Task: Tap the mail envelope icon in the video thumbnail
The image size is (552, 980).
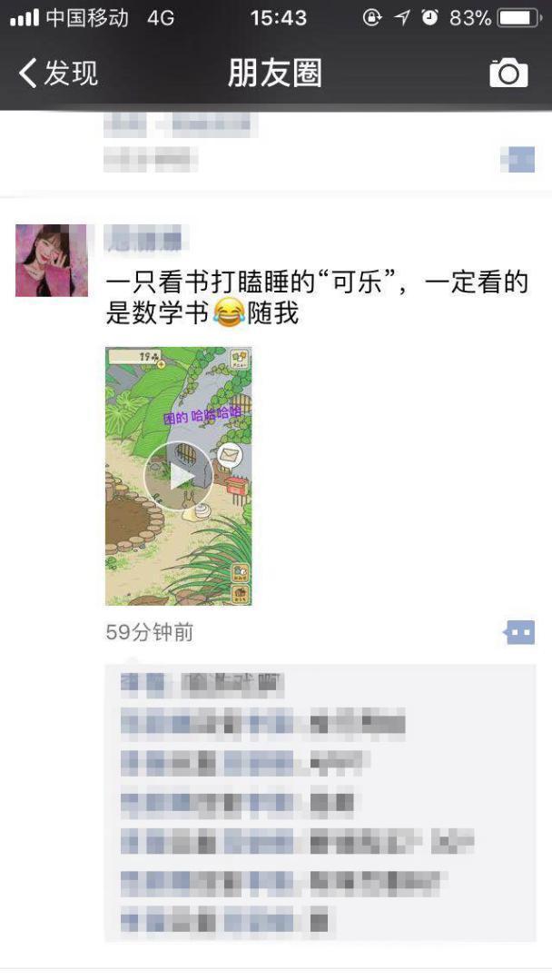Action: pyautogui.click(x=231, y=456)
